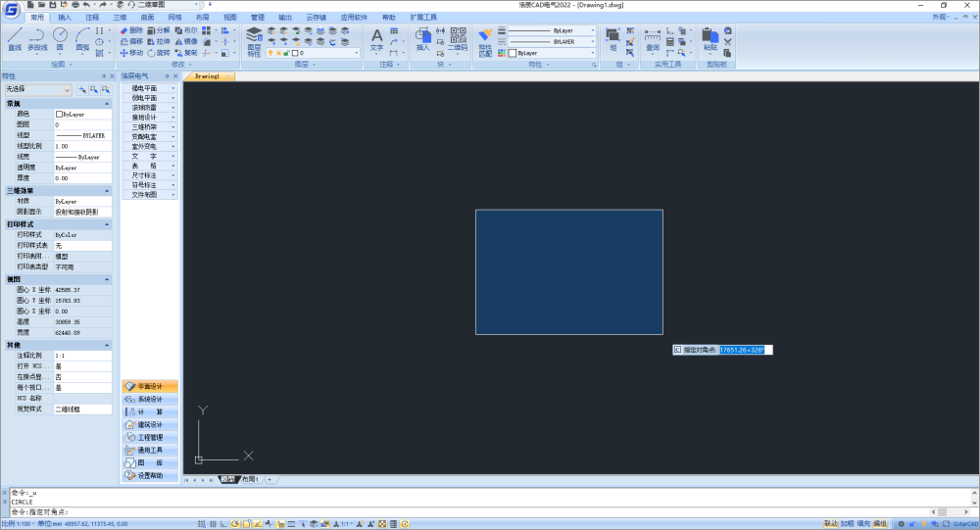
Task: Activate the 旋转 (Rotate) tool
Action: 159,53
